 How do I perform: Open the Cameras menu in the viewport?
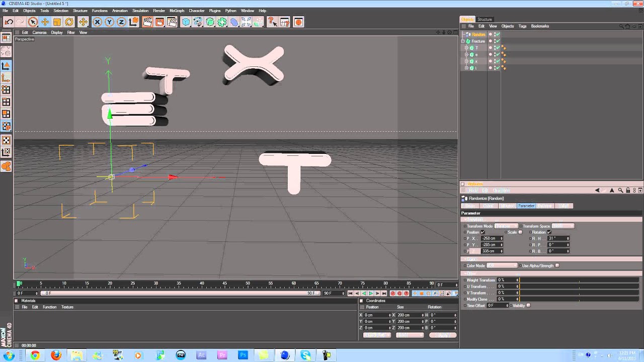click(x=39, y=33)
